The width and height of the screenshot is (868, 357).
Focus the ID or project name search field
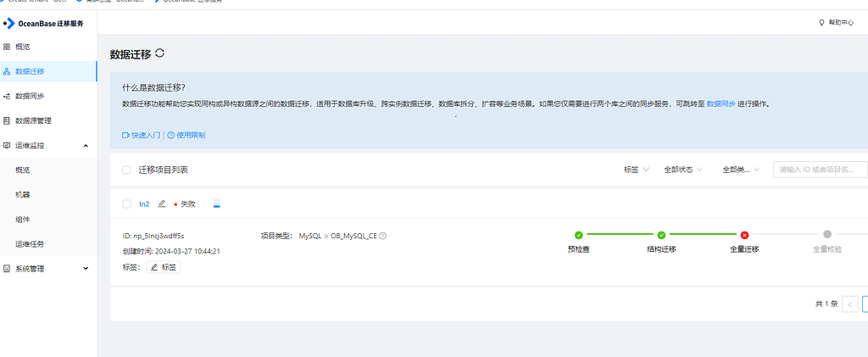(821, 170)
